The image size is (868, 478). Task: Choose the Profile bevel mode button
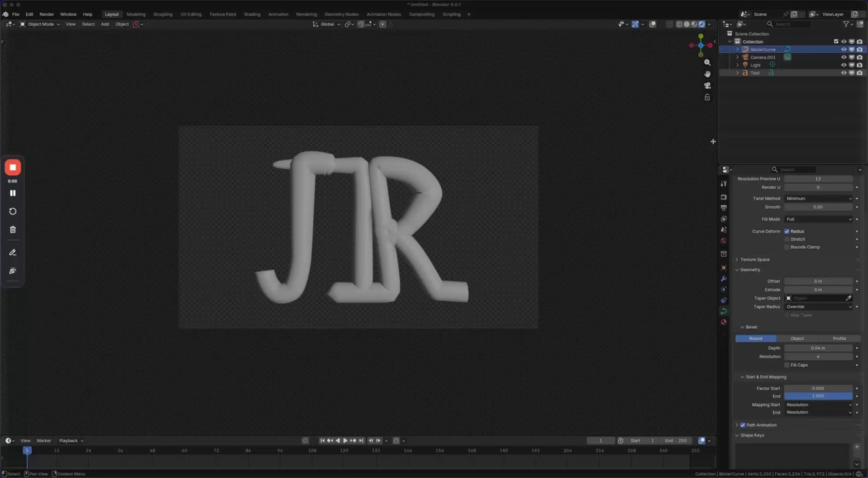click(x=839, y=338)
